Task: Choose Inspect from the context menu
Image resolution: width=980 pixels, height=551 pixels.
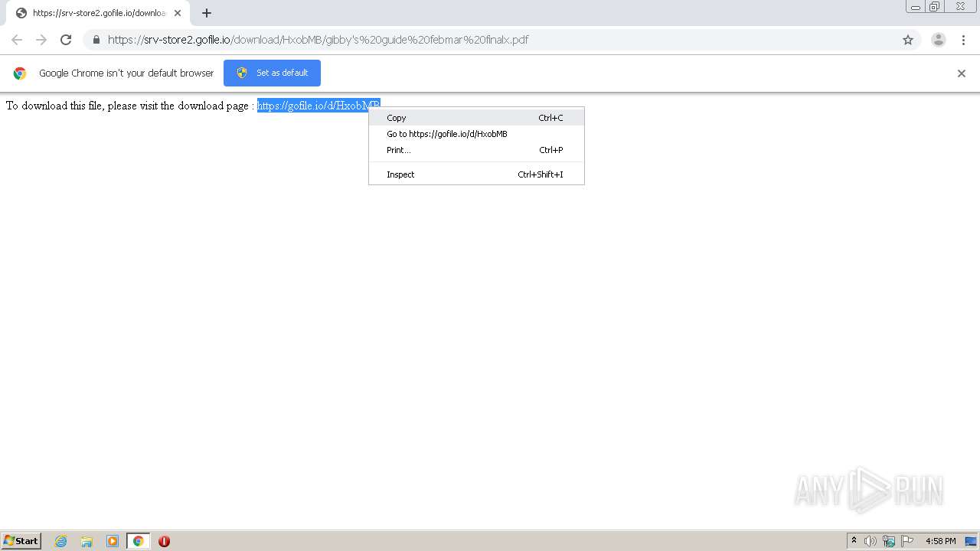Action: [x=476, y=174]
